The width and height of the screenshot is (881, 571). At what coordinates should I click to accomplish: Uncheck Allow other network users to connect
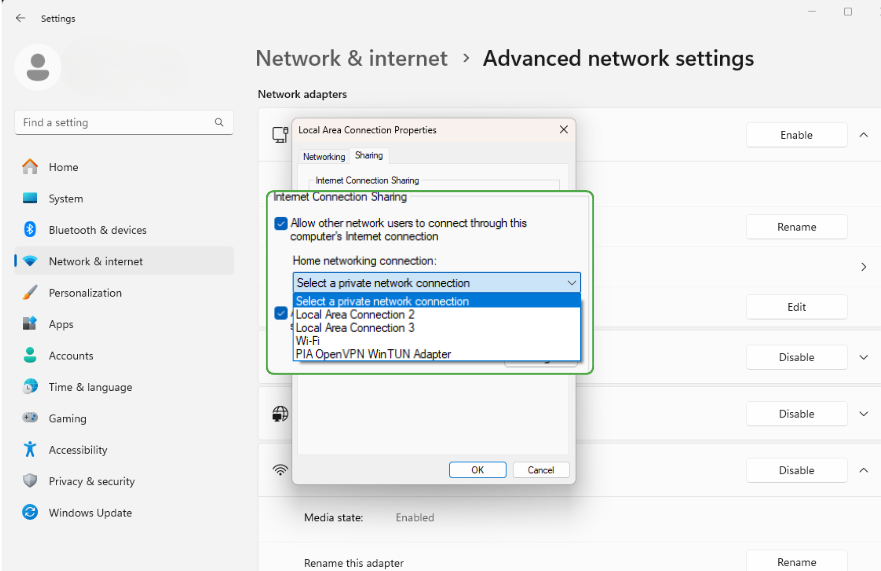[281, 224]
